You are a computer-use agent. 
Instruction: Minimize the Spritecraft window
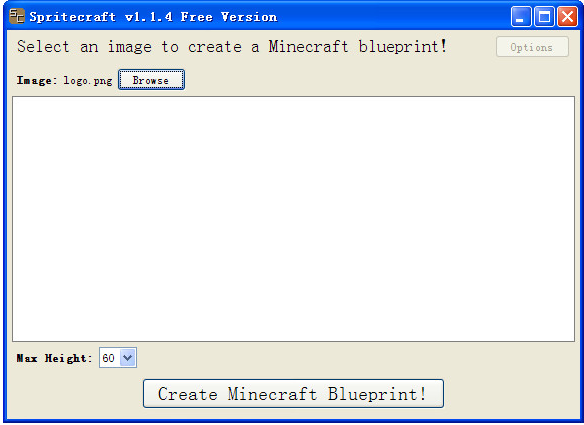(521, 17)
